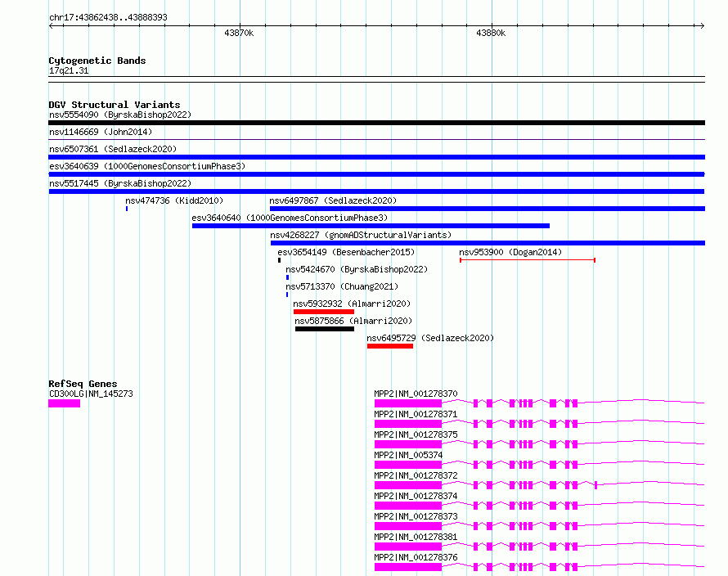Open nsv4268227 (gnomADStructuralVariants) label

[361, 235]
